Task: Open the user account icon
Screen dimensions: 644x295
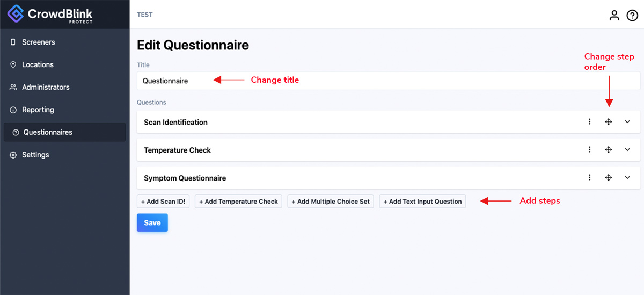Action: pos(614,15)
